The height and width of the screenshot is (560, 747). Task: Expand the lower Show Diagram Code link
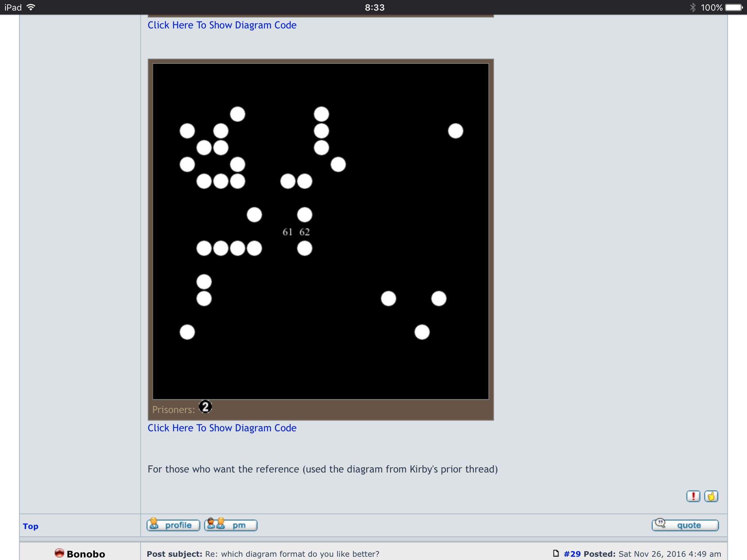point(222,428)
